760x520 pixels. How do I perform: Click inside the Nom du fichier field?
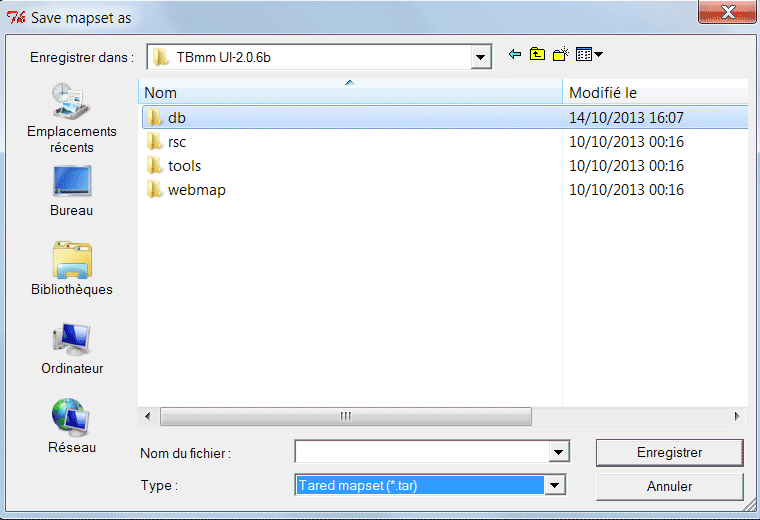422,453
